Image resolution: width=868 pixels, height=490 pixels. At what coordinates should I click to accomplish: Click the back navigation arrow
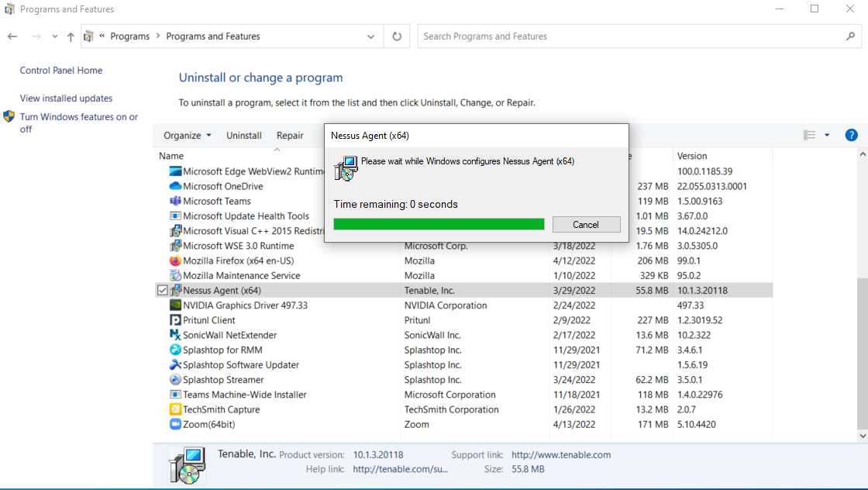point(12,36)
